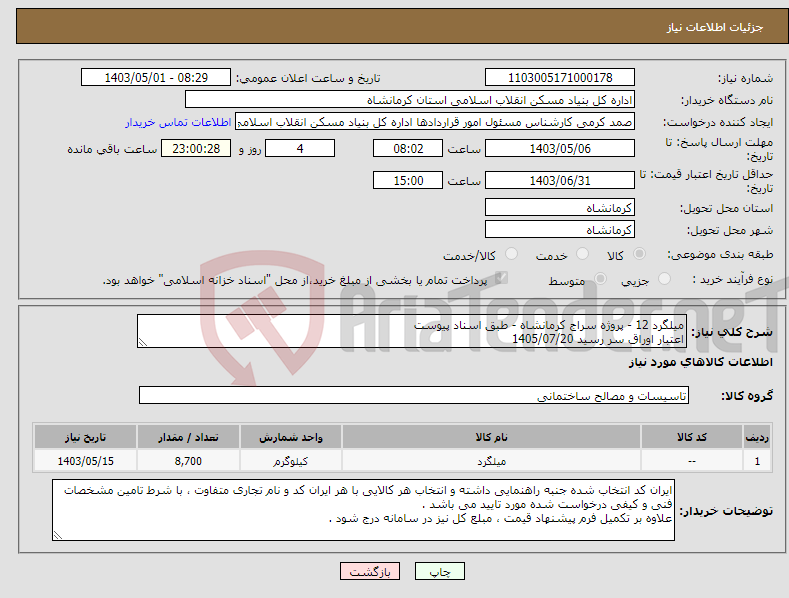Select the کالا radio button
This screenshot has height=598, width=789.
coord(639,254)
